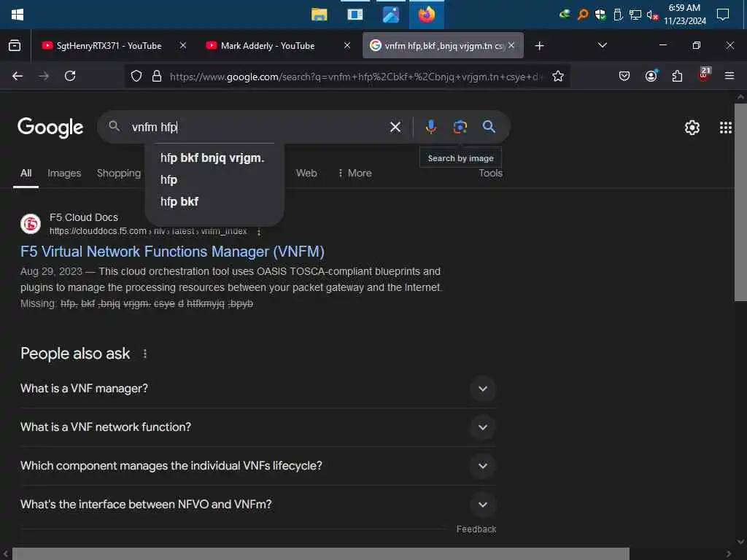The height and width of the screenshot is (560, 747).
Task: Click the Firefox View icon in tab bar
Action: click(15, 46)
